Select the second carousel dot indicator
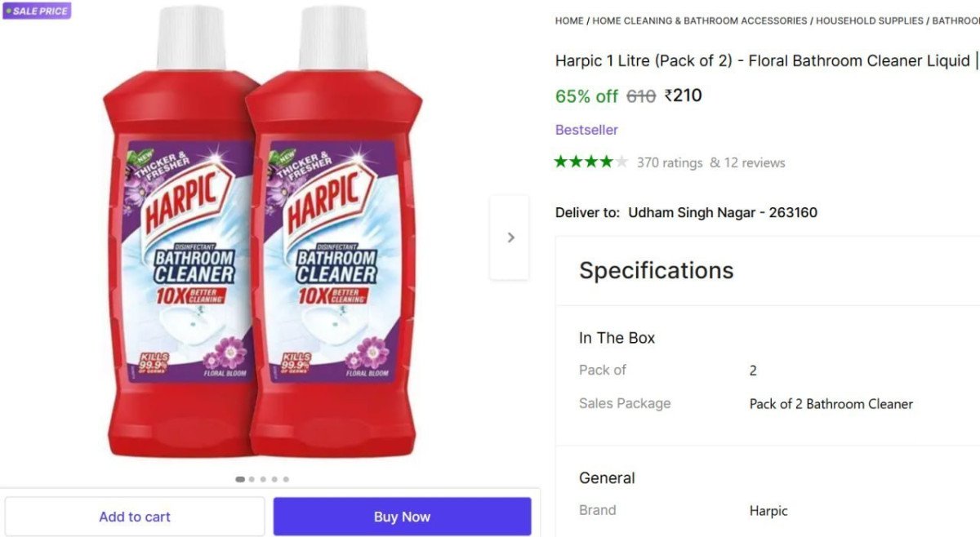Viewport: 980px width, 537px height. (252, 480)
